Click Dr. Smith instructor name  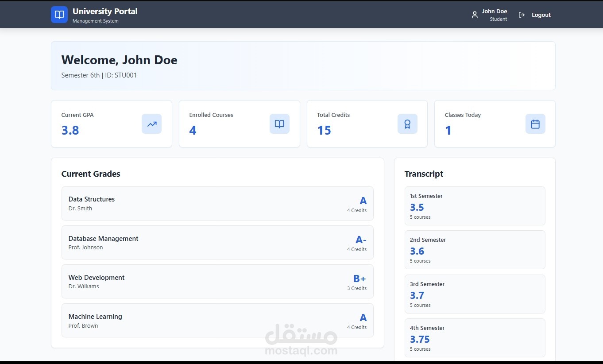pyautogui.click(x=80, y=209)
